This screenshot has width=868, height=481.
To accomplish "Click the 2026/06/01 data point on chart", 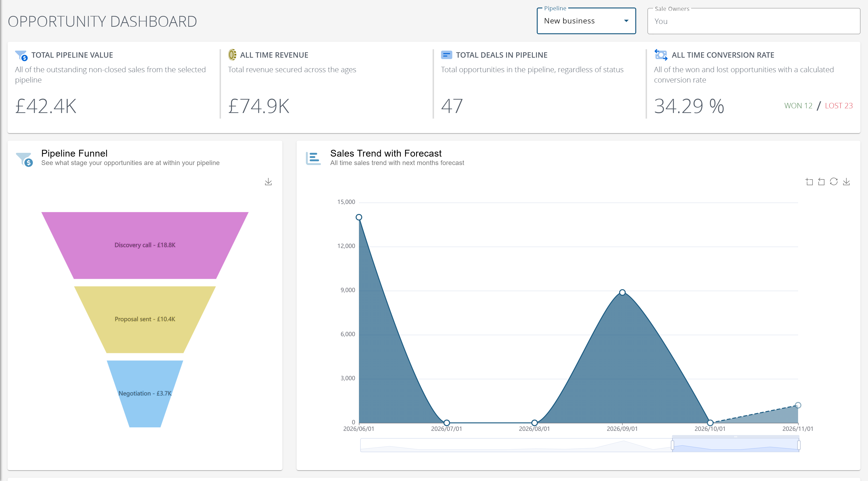I will click(x=359, y=217).
